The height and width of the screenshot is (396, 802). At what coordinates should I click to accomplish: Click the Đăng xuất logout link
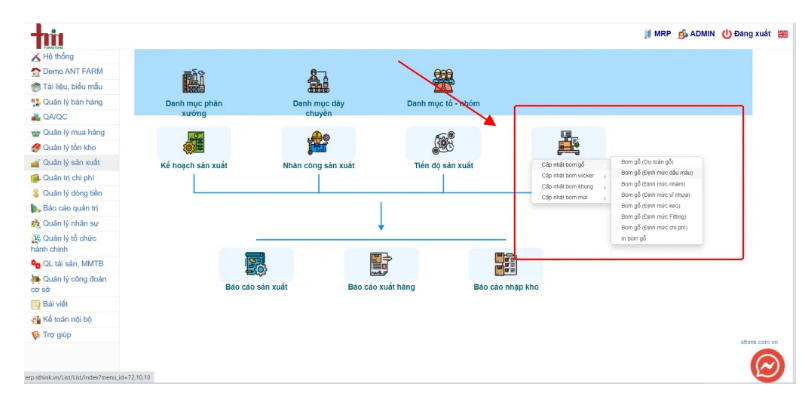752,34
